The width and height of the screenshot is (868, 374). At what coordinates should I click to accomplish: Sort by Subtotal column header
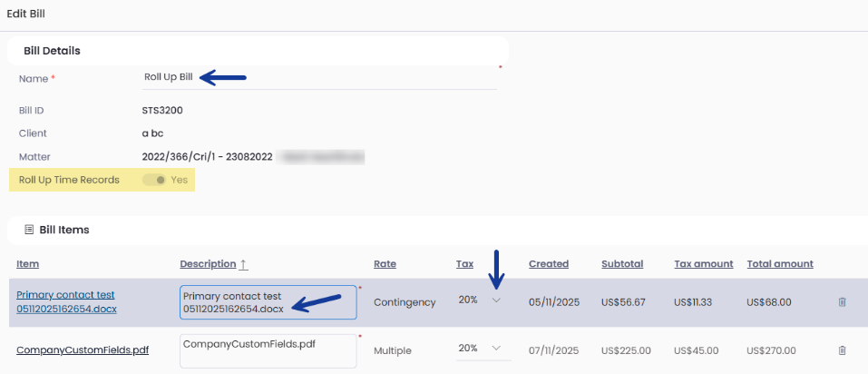(621, 264)
